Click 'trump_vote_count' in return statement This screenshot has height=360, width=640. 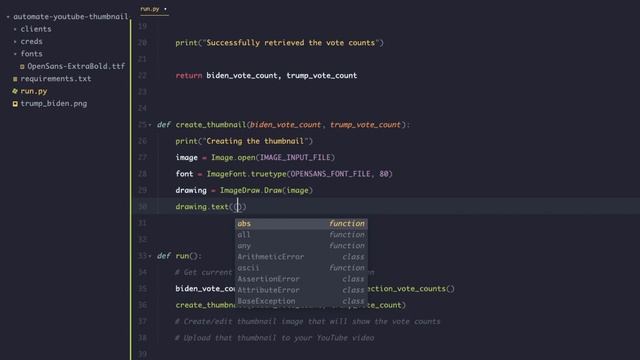click(x=322, y=76)
